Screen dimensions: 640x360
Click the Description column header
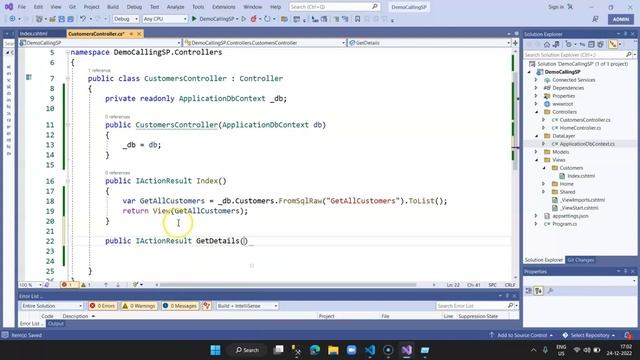[x=75, y=316]
